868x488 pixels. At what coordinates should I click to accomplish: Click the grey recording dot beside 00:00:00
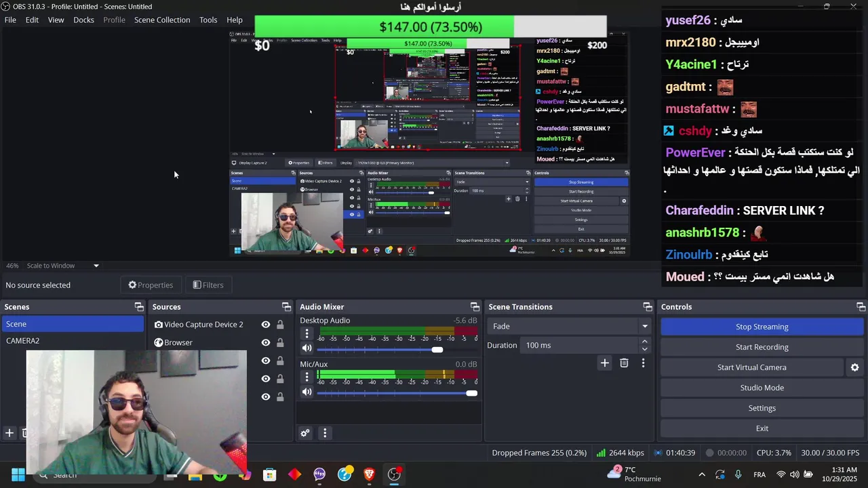pos(709,453)
